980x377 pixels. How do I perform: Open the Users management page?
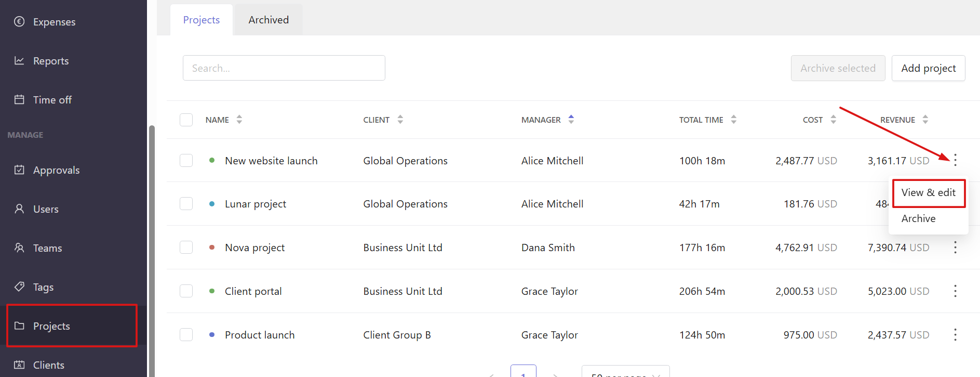click(46, 209)
